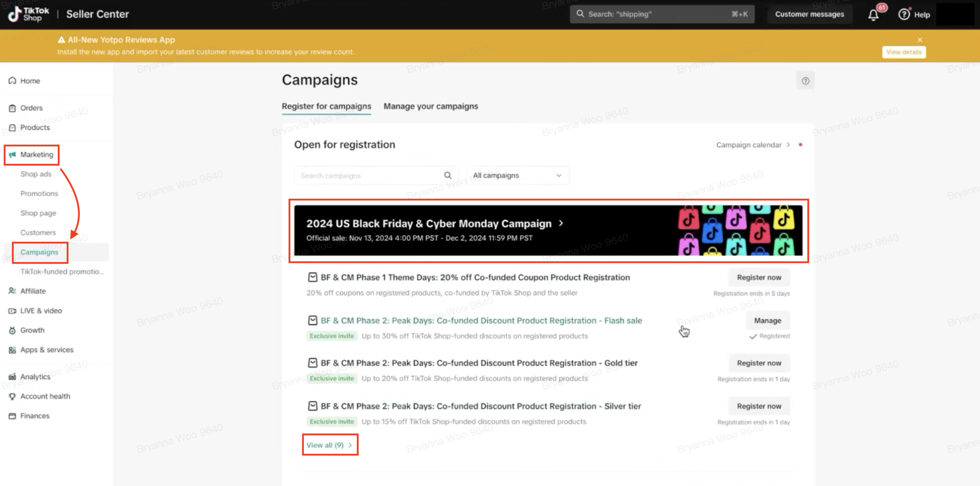Select Promotions under Marketing

click(x=39, y=193)
